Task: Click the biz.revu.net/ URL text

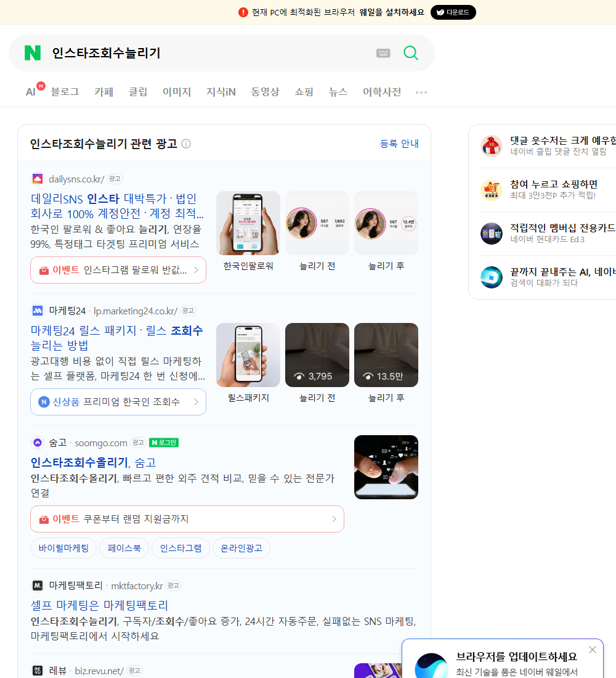Action: pyautogui.click(x=99, y=671)
